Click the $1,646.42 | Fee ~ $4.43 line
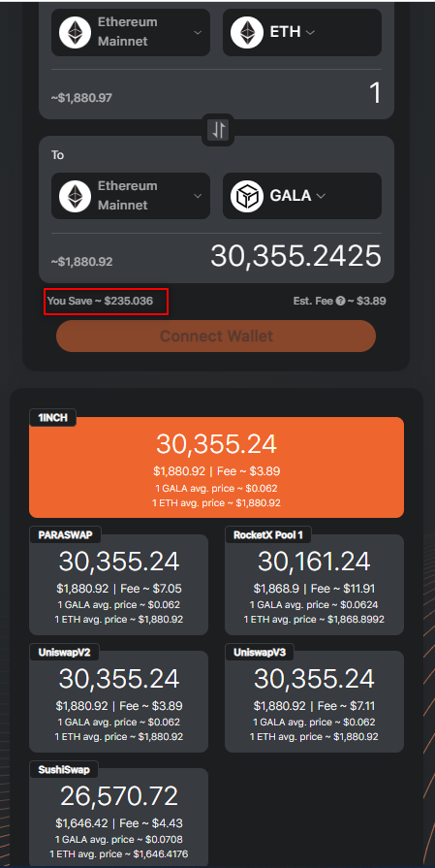 pyautogui.click(x=119, y=823)
